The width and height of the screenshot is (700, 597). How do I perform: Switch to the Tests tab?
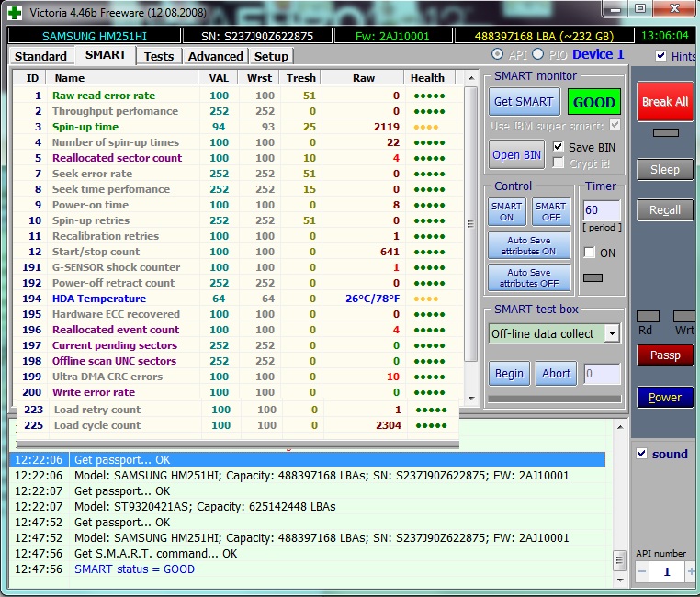(x=159, y=56)
